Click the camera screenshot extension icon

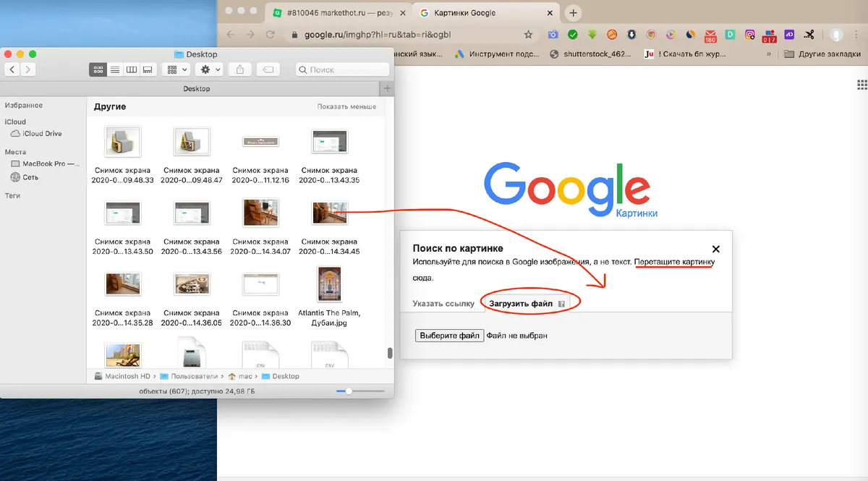click(x=553, y=34)
